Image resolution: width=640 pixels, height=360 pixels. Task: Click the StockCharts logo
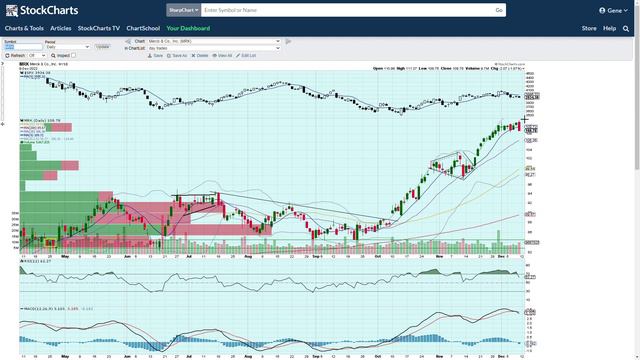[x=42, y=11]
